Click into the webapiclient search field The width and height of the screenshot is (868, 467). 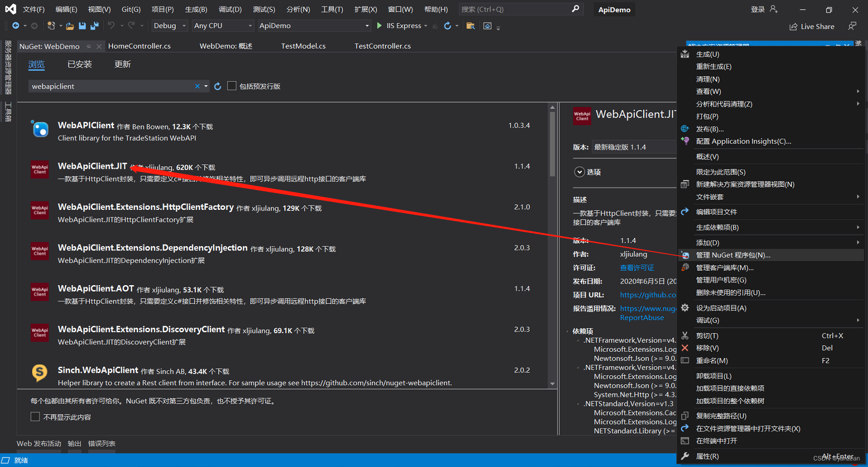tap(111, 86)
